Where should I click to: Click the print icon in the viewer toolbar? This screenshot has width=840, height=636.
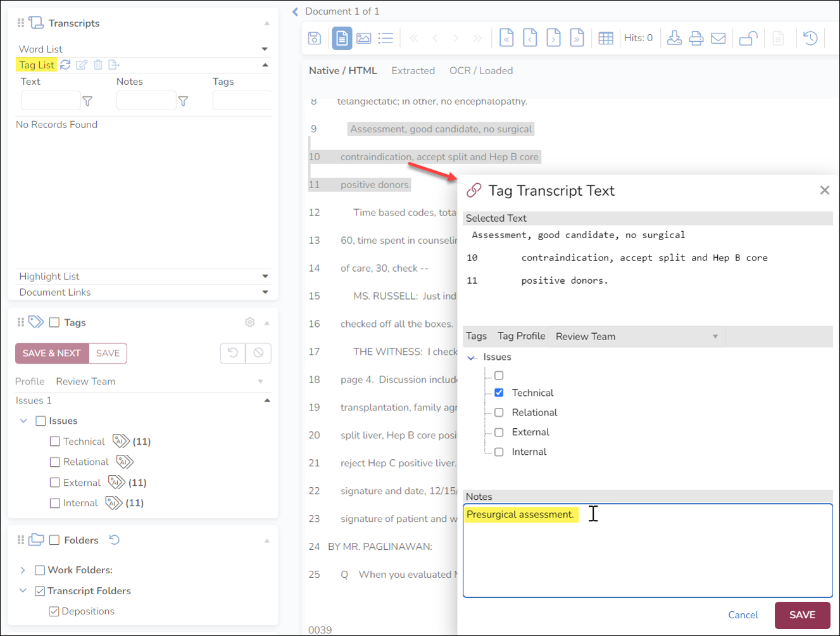click(696, 38)
